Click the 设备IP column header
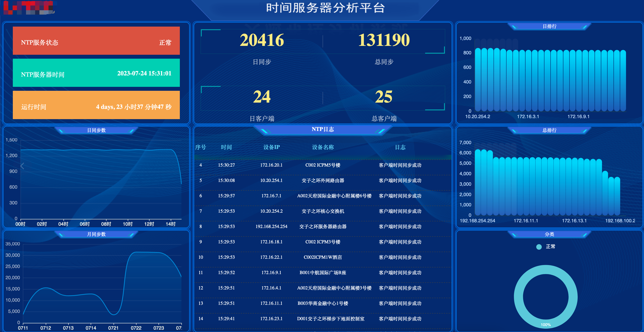This screenshot has width=644, height=332. [272, 147]
